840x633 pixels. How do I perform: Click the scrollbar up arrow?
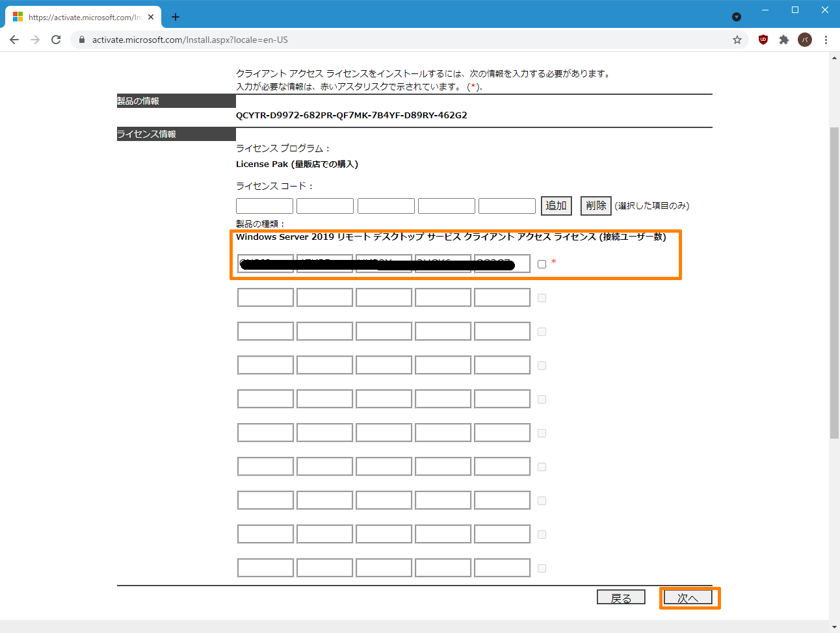pyautogui.click(x=835, y=58)
